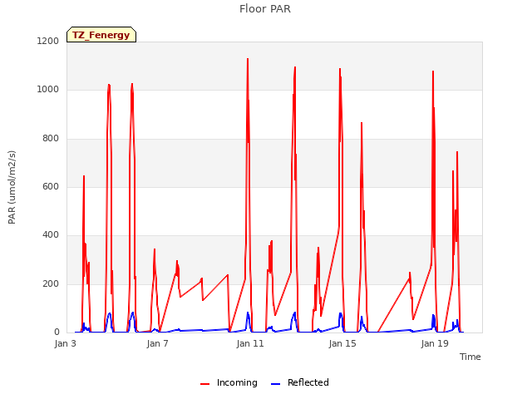Screen dimensions: 532x399
Task: Click the 800 y-axis label
Action: [x=51, y=139]
